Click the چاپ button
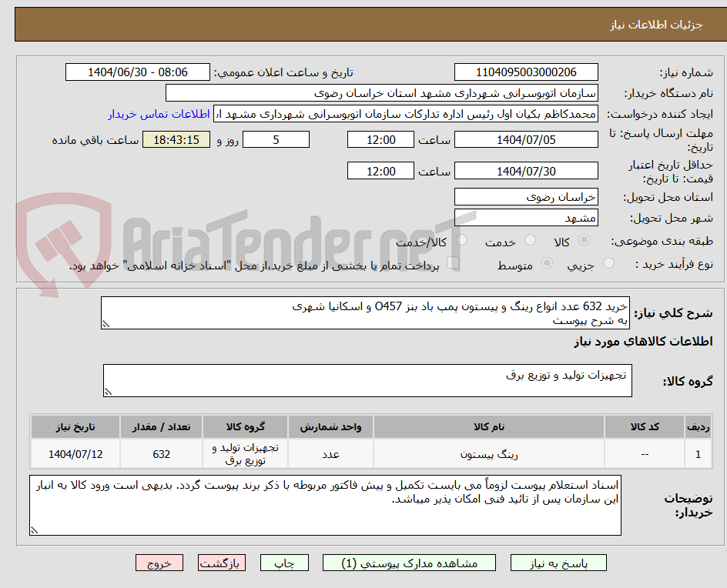Image resolution: width=727 pixels, height=588 pixels. [285, 563]
